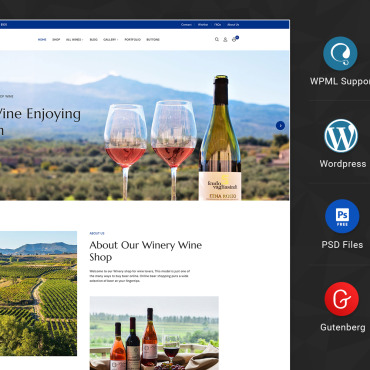Click the 'About Our Winery Wine Shop' heading
370x370 pixels.
(x=146, y=251)
